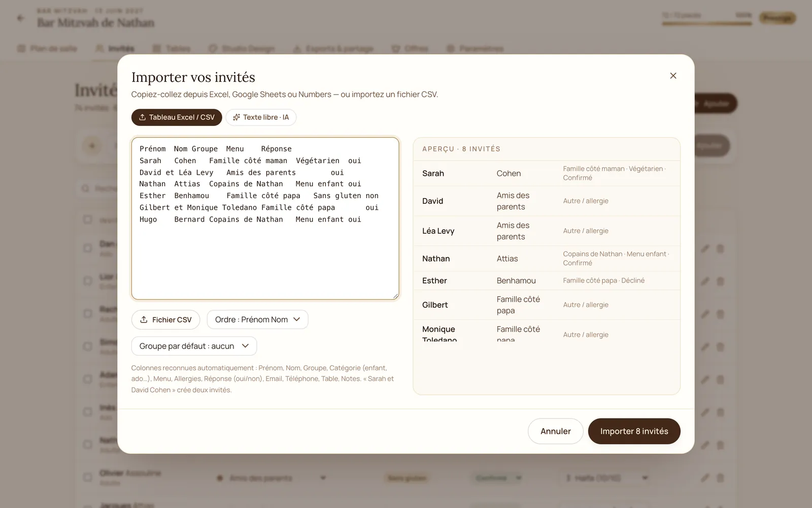The width and height of the screenshot is (812, 508).
Task: Click Annuler to cancel the import
Action: 555,431
